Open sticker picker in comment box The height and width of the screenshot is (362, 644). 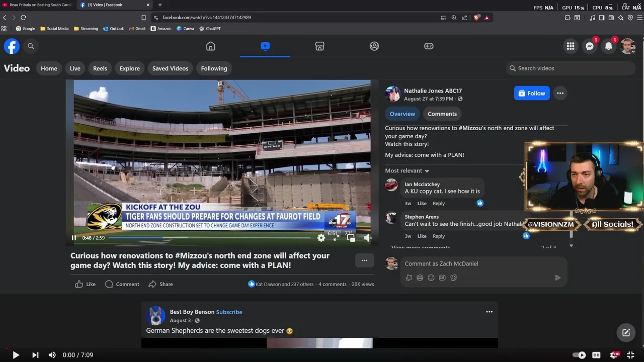click(x=453, y=278)
